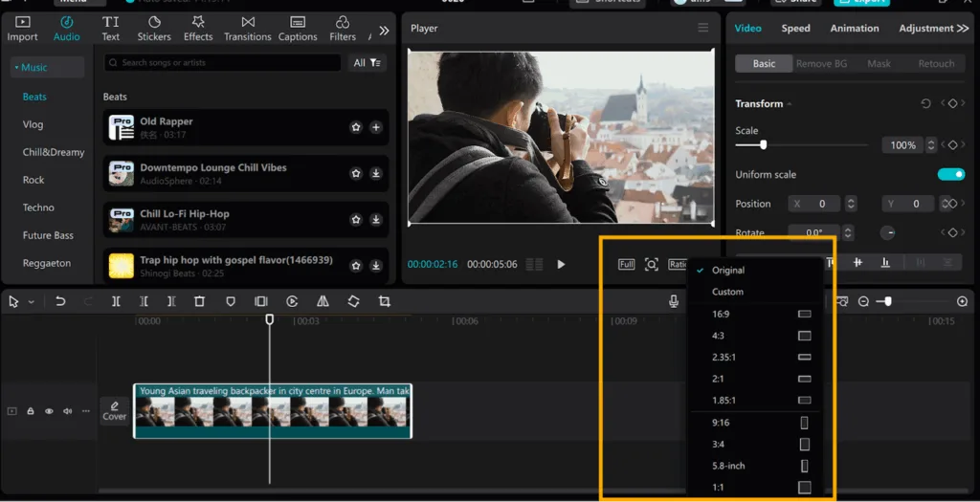The height and width of the screenshot is (502, 980).
Task: Favorite the Chill Lo-Fi Hip-Hop track
Action: (x=356, y=220)
